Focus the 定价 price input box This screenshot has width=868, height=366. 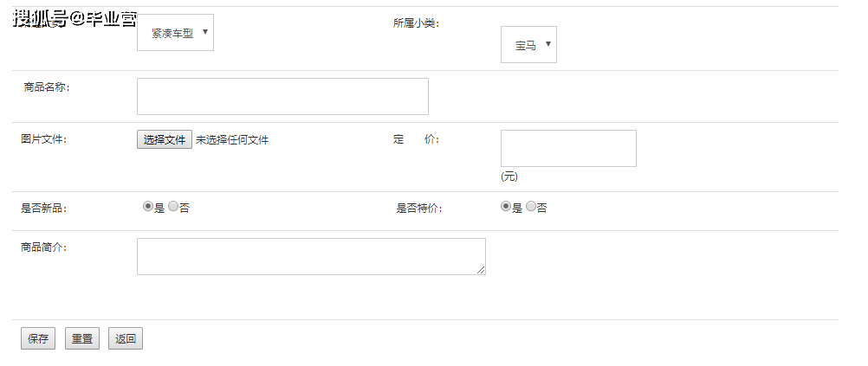[568, 148]
